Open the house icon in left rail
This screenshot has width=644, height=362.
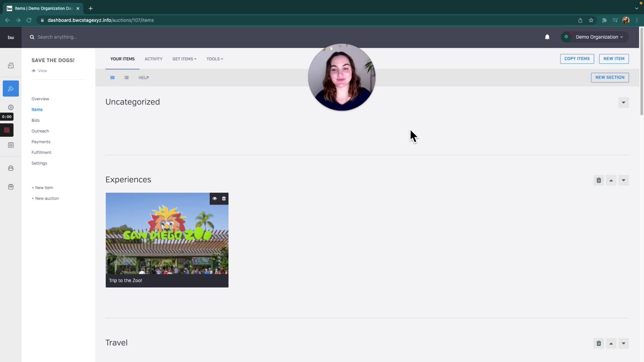(11, 65)
